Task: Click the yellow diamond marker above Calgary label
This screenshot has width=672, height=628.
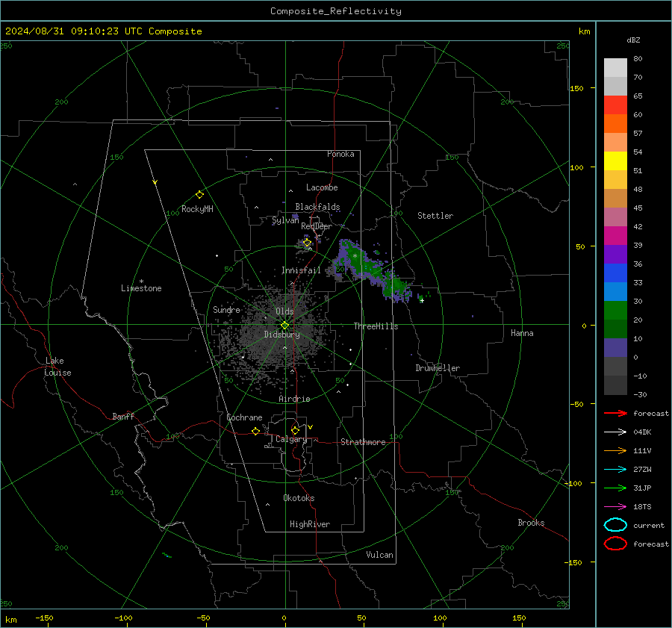Action: [x=295, y=430]
